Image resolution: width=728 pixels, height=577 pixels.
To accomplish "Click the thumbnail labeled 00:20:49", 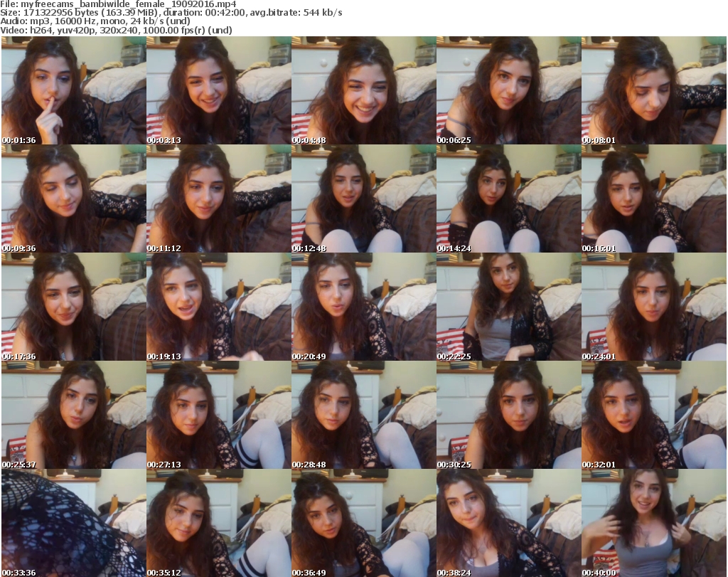I will (363, 307).
